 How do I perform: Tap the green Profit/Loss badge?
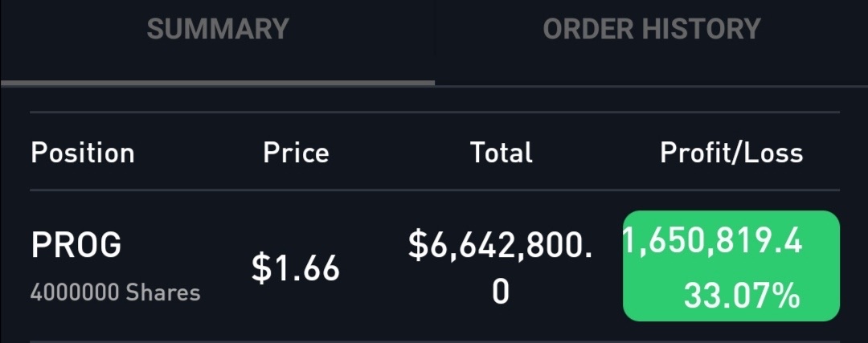[x=731, y=266]
